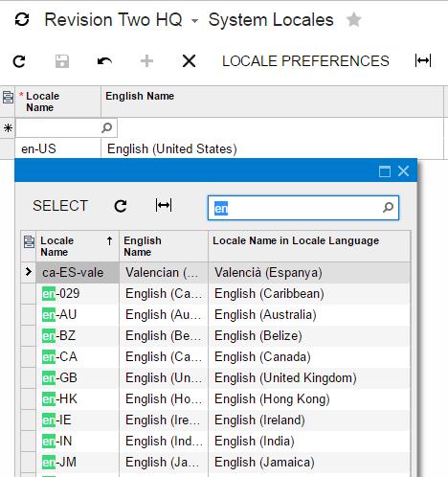Click the English (Hong Kong) cell
The image size is (448, 477).
(x=309, y=399)
